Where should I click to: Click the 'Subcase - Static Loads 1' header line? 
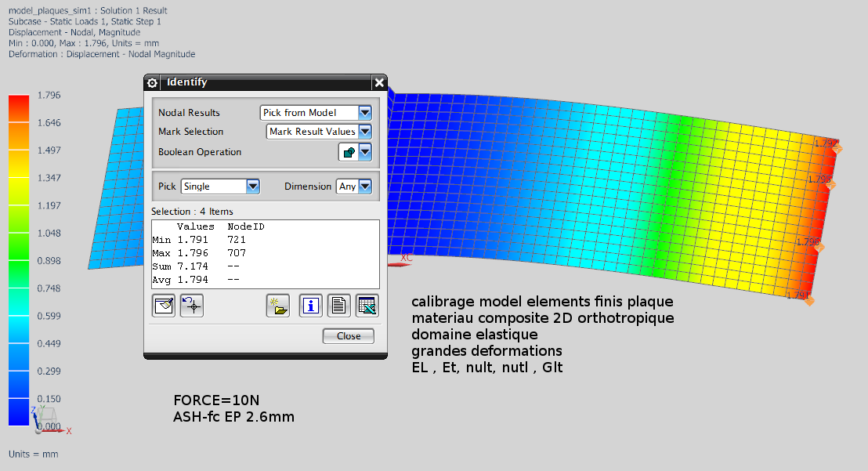point(85,22)
